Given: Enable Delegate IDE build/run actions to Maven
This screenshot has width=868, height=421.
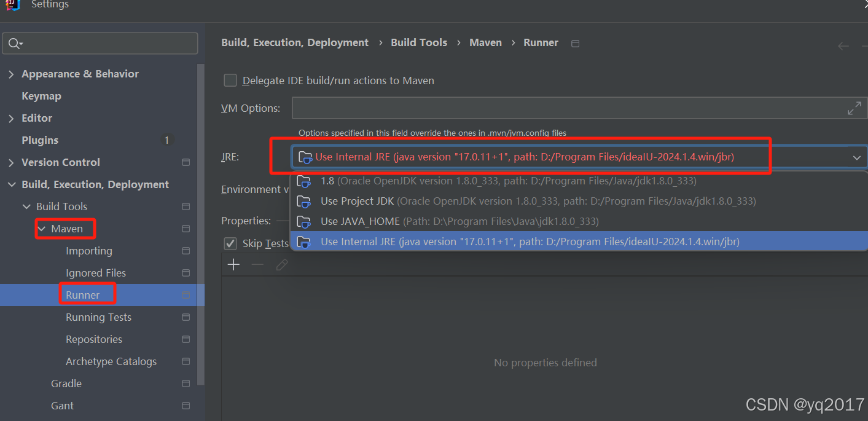Looking at the screenshot, I should click(230, 80).
